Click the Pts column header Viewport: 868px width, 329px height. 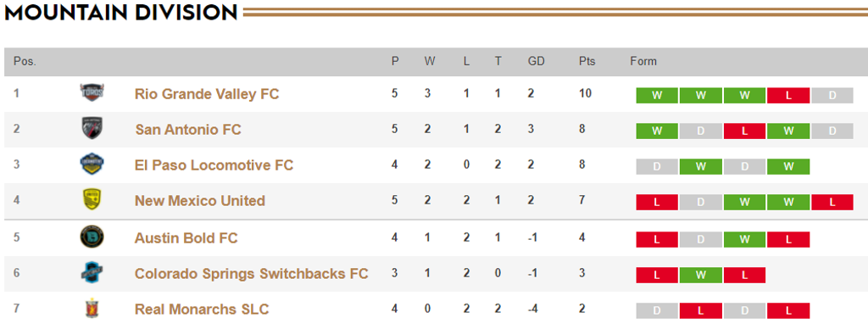click(x=587, y=62)
